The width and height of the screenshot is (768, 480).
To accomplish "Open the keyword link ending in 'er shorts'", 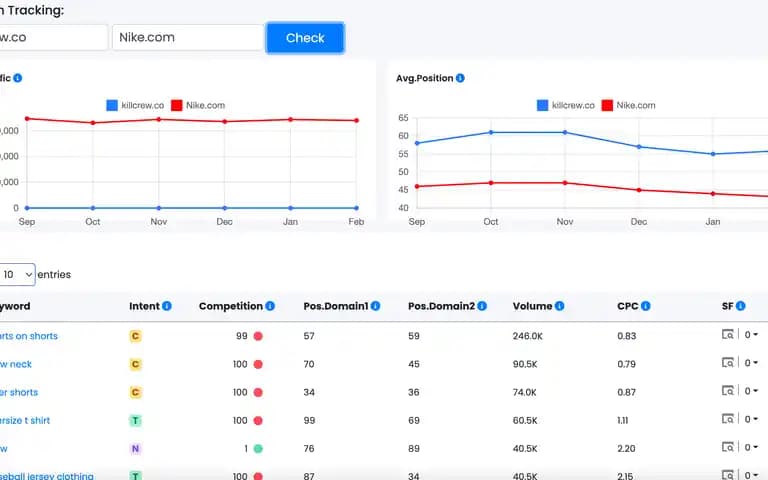I will pyautogui.click(x=19, y=392).
